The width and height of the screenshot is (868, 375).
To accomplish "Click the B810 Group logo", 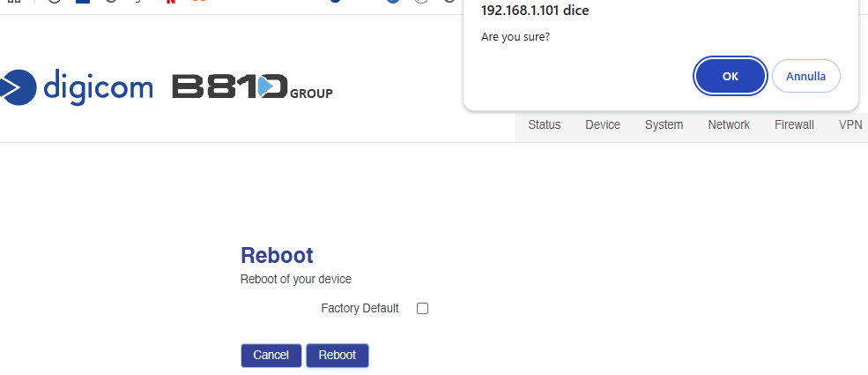I will 251,87.
